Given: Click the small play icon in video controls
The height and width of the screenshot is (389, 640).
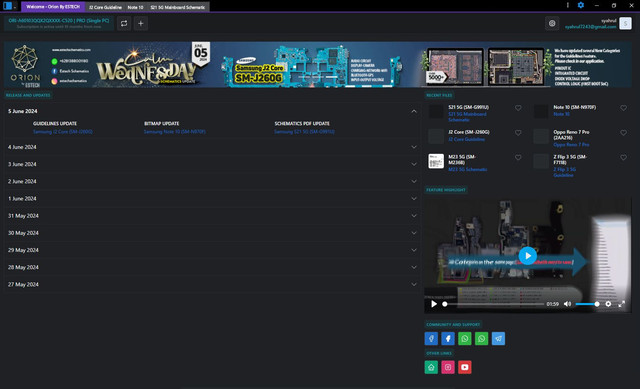Looking at the screenshot, I should [x=434, y=304].
